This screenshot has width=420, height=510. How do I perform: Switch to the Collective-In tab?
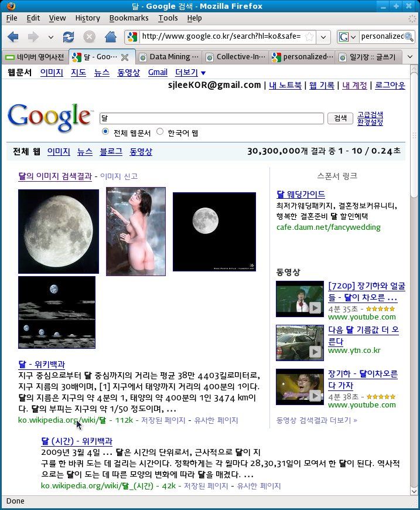click(236, 57)
